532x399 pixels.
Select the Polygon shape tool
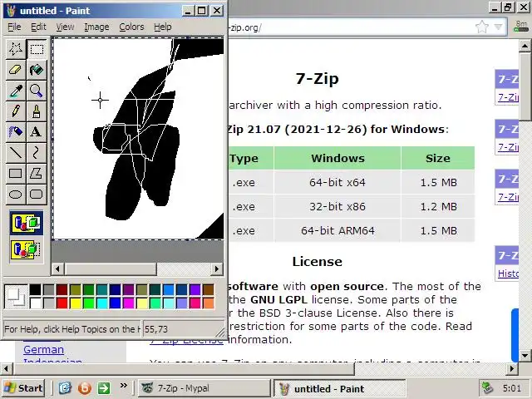click(x=37, y=174)
